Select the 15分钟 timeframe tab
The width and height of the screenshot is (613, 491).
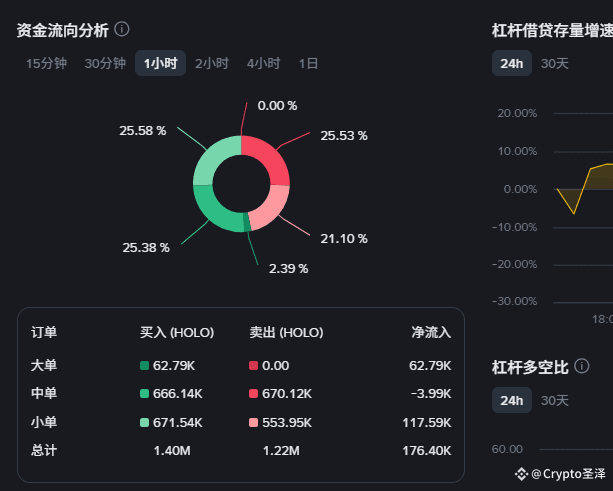click(46, 63)
